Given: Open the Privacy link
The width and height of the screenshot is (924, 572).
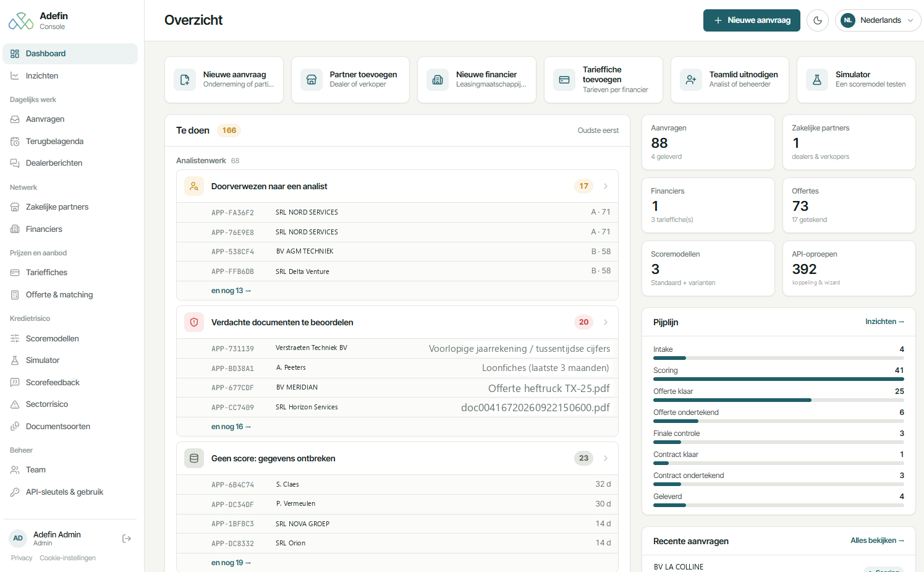Looking at the screenshot, I should [x=22, y=558].
